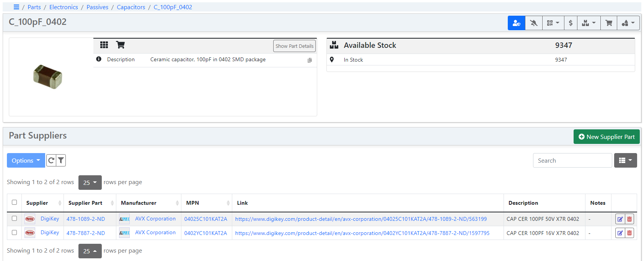Select the 478-1089-2-ND row checkbox
The height and width of the screenshot is (261, 644).
tap(15, 219)
